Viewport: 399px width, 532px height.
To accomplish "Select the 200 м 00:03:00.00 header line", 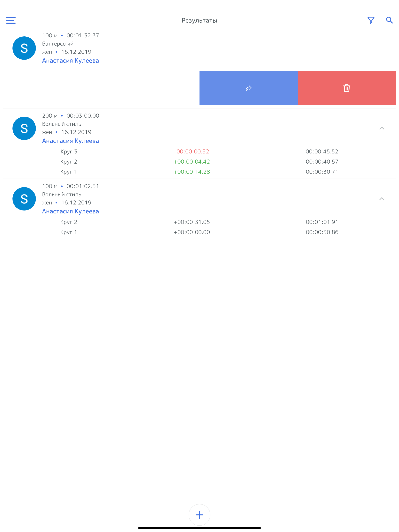I will click(71, 116).
